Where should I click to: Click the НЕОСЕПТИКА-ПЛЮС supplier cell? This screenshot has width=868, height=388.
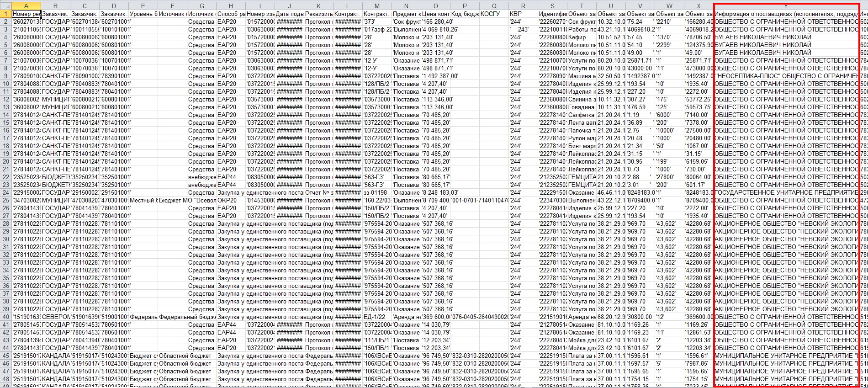point(786,76)
